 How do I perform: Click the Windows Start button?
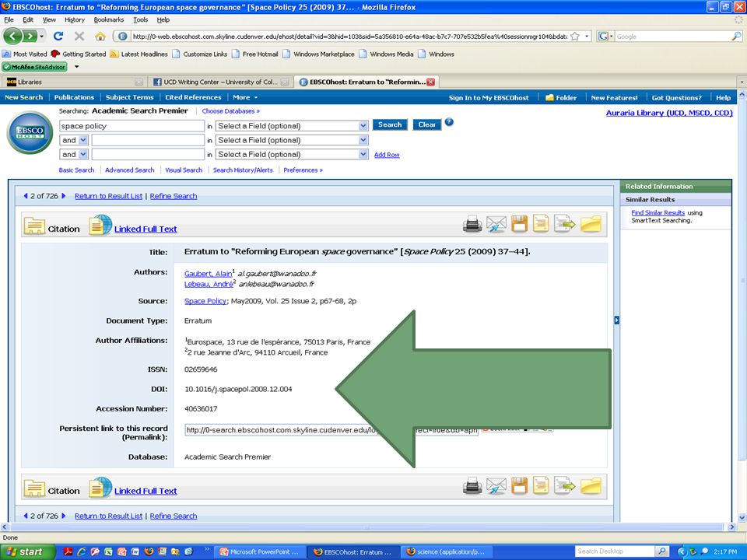tap(28, 552)
